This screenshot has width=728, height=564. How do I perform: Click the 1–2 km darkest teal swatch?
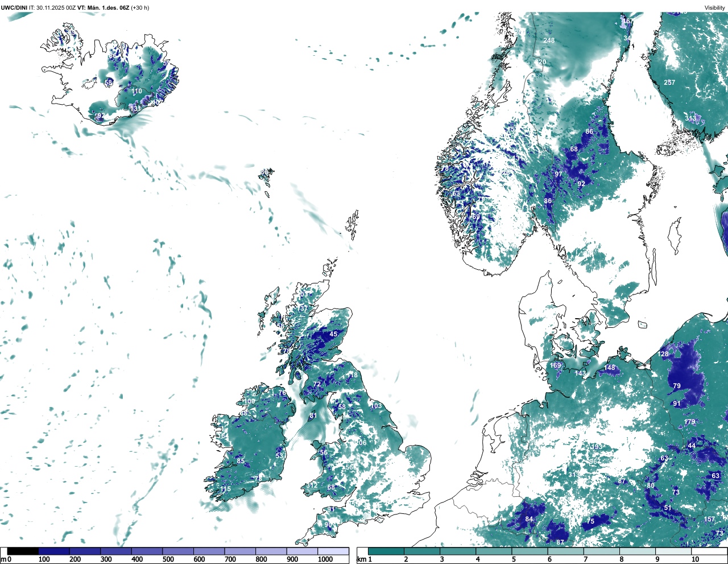coord(386,551)
